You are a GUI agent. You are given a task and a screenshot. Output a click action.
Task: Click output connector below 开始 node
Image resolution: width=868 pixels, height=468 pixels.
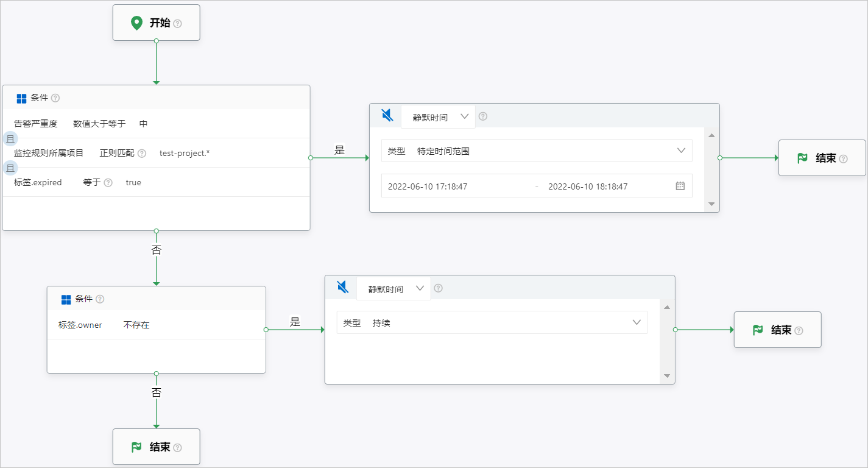[157, 41]
